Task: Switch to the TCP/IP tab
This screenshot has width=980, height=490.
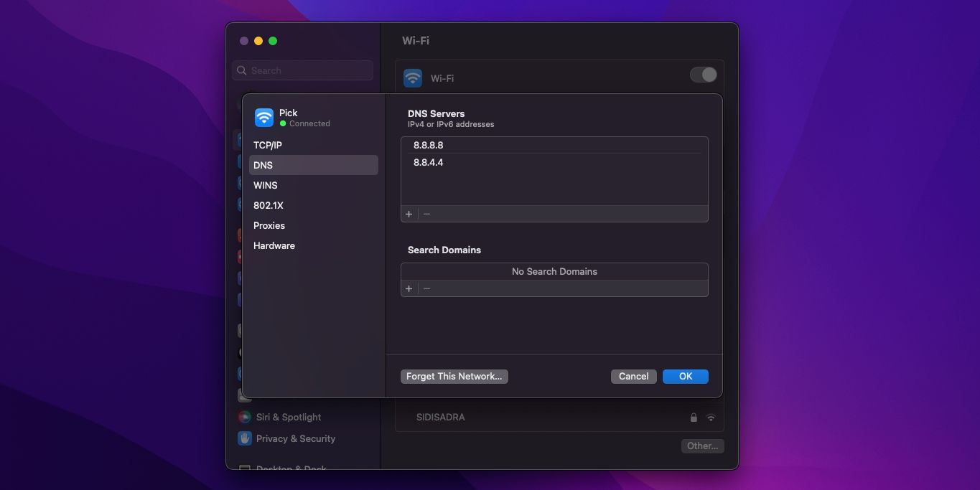Action: [x=267, y=144]
